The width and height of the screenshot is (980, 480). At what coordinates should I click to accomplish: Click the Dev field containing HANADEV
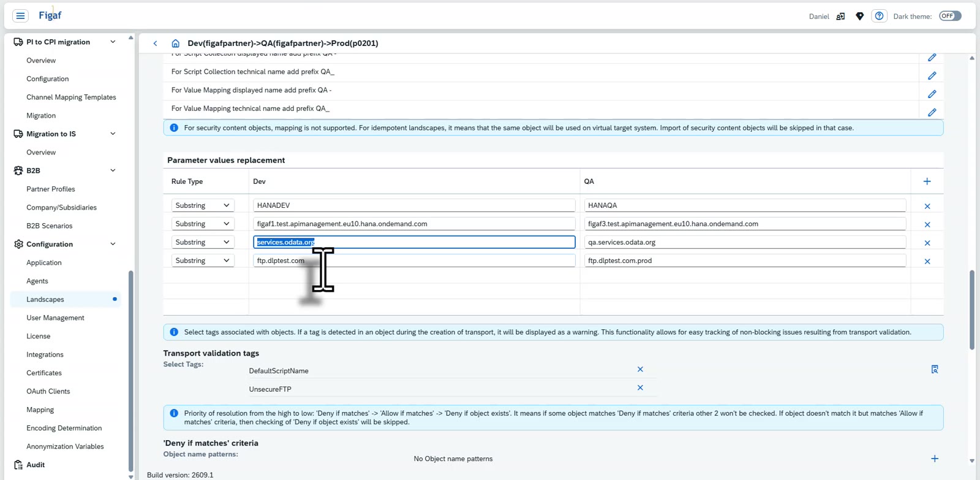point(414,206)
